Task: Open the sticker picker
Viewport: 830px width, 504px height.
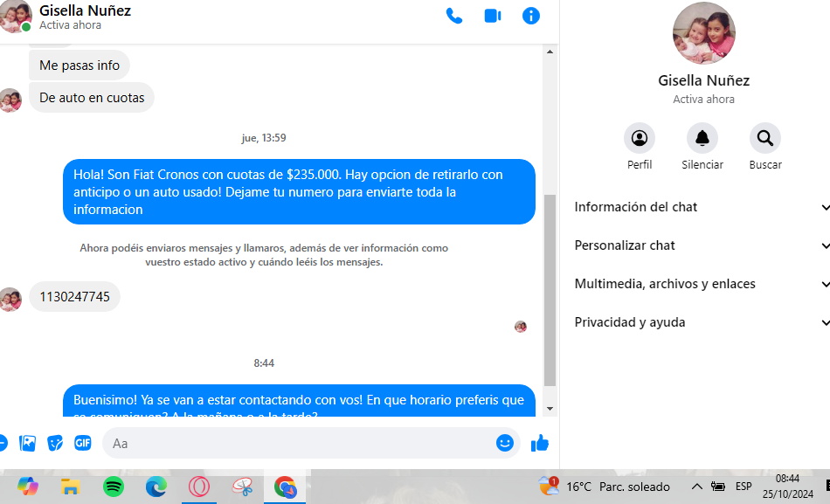Action: 55,443
